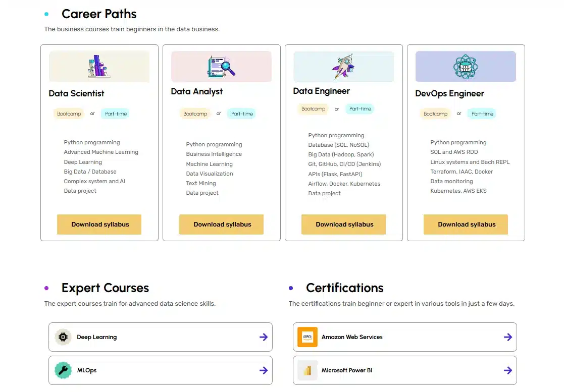Viewport: 564px width, 392px height.
Task: Select Bootcamp option under Data Scientist
Action: (x=69, y=114)
